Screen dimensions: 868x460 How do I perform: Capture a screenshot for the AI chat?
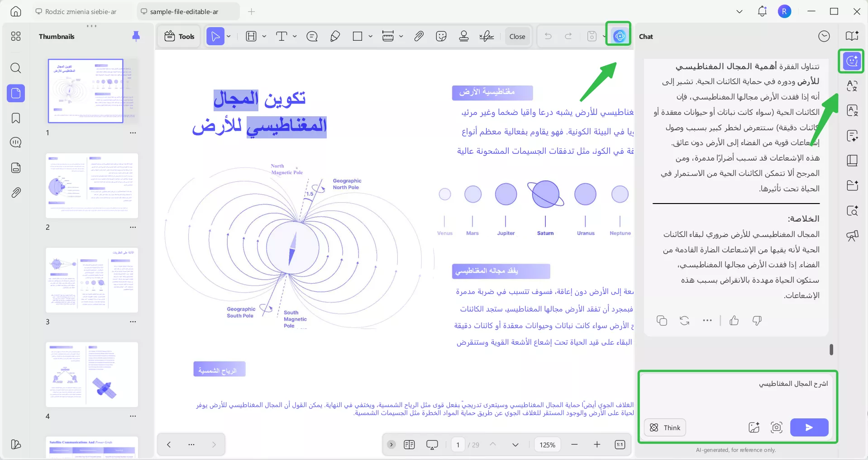tap(777, 427)
